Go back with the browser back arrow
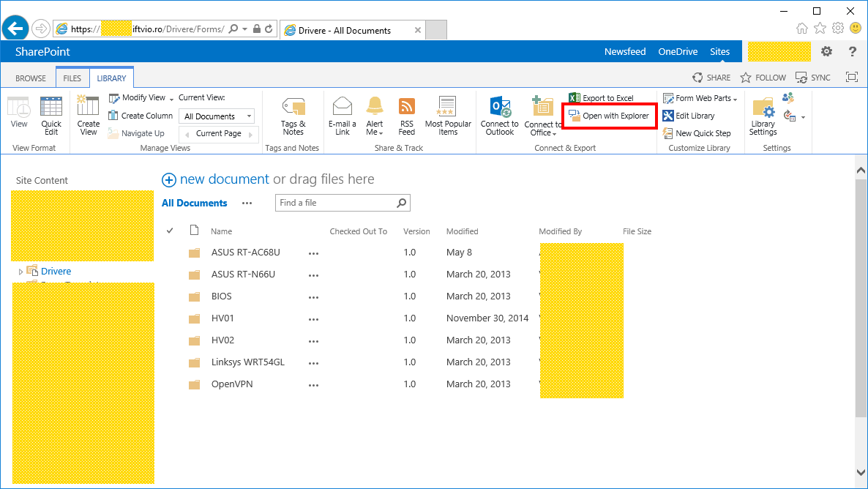868x489 pixels. 15,29
